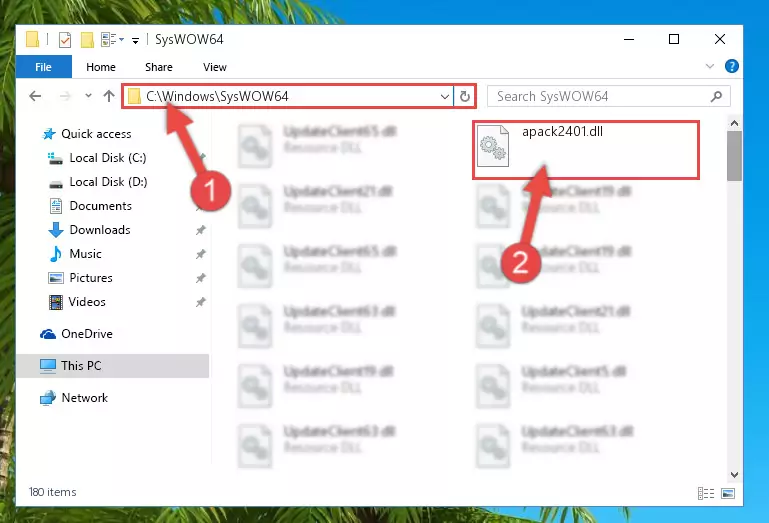This screenshot has height=523, width=769.
Task: Select Quick access in navigation pane
Action: click(x=96, y=133)
